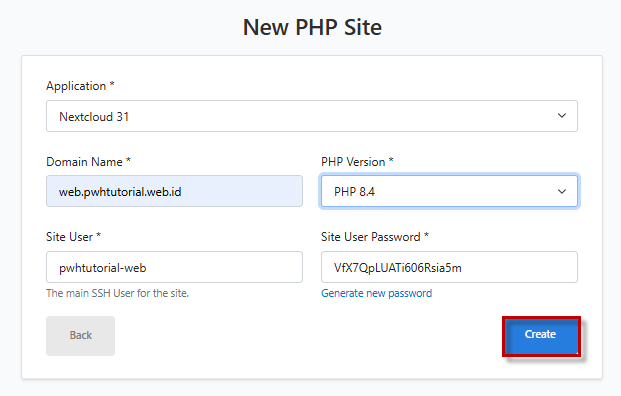The width and height of the screenshot is (621, 396).
Task: Click the Create button
Action: 541,336
